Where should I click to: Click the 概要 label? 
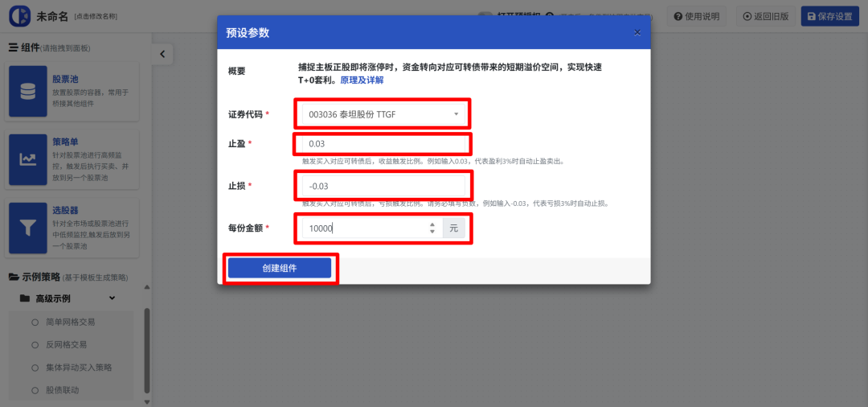tap(236, 71)
